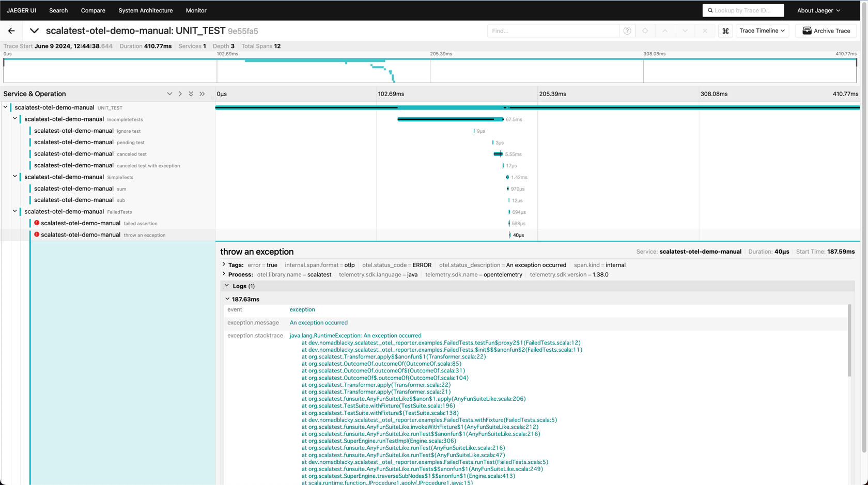Click the exception event value
The width and height of the screenshot is (868, 485).
click(x=302, y=309)
